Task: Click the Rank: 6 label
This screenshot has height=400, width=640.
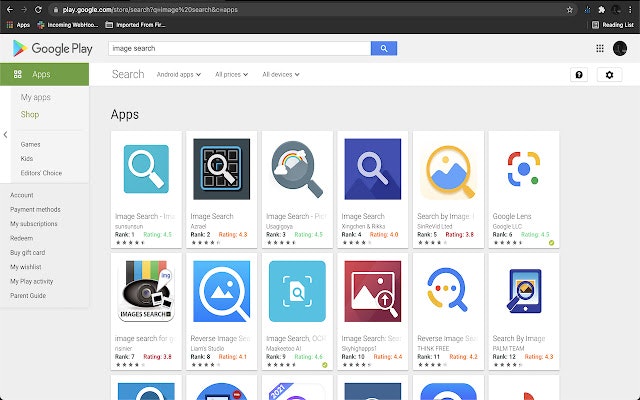Action: [502, 234]
